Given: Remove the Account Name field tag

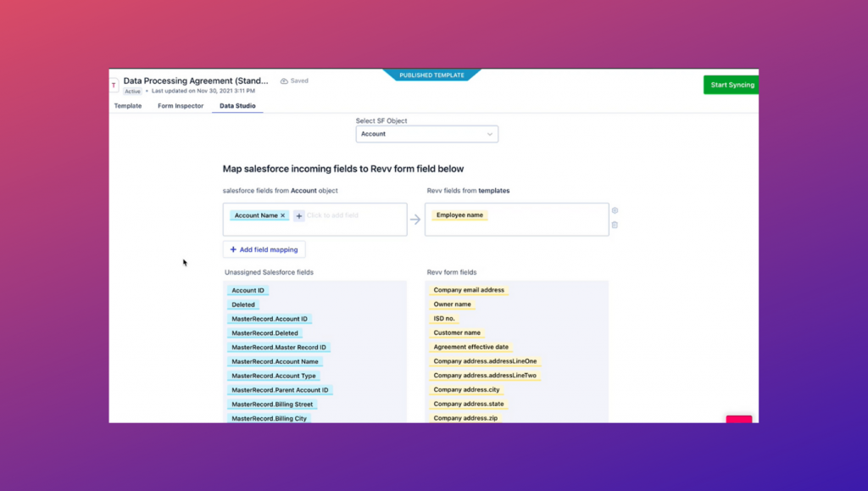Looking at the screenshot, I should [283, 215].
